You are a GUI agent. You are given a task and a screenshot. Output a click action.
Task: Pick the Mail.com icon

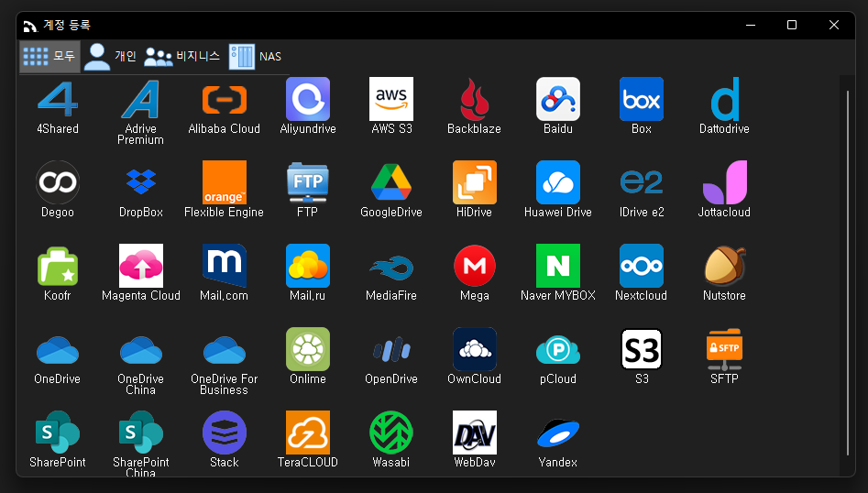225,266
